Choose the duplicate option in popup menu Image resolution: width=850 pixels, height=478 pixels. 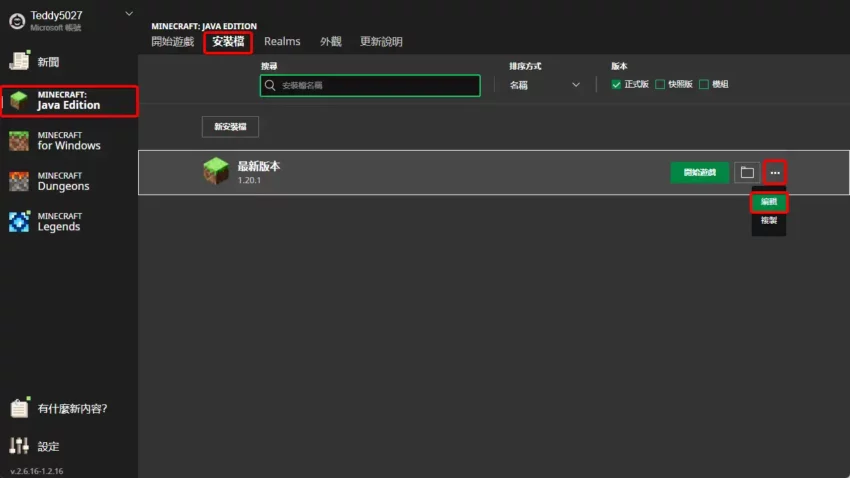(769, 221)
